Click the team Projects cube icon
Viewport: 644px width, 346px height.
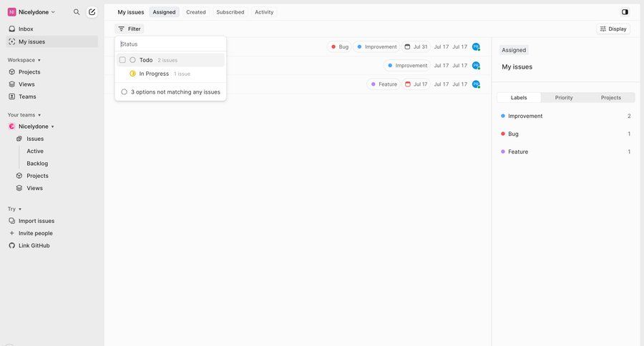coord(19,176)
